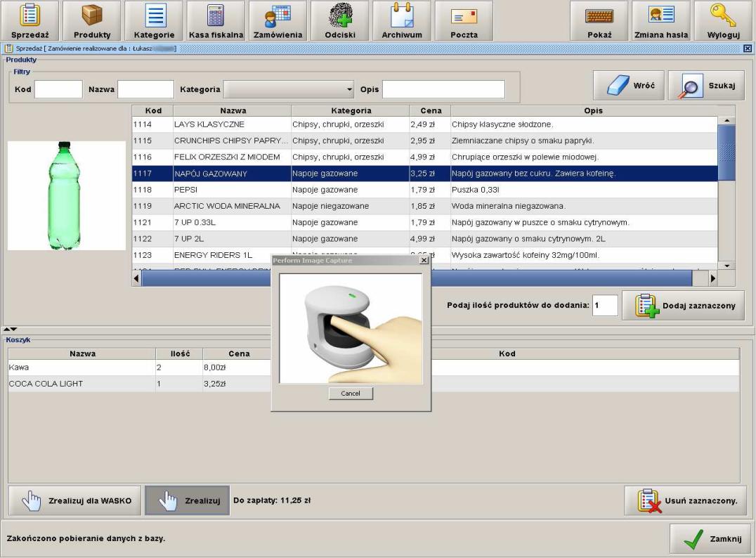Close the Perform Image Capture dialog
Screen dimensions: 756x558
point(424,261)
